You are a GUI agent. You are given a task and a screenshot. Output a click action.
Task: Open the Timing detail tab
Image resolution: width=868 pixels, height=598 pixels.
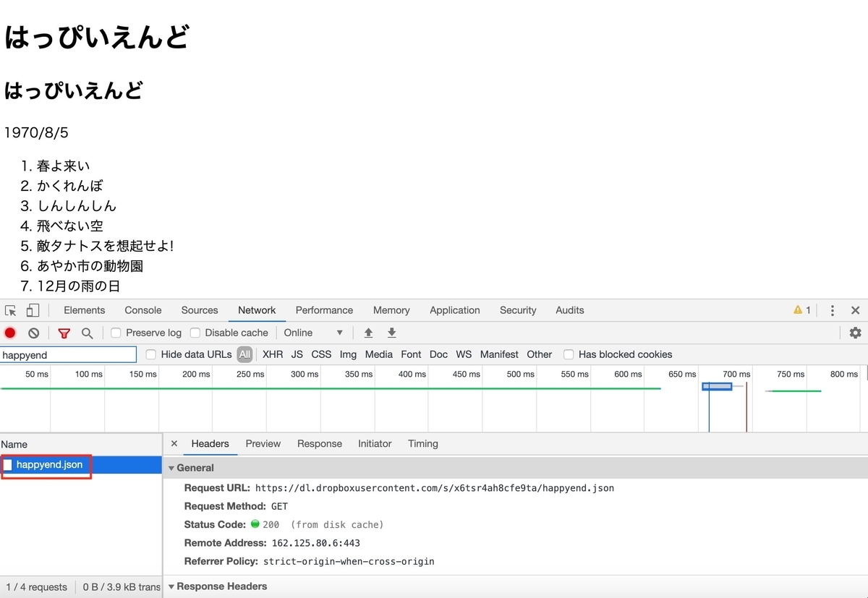pyautogui.click(x=423, y=444)
